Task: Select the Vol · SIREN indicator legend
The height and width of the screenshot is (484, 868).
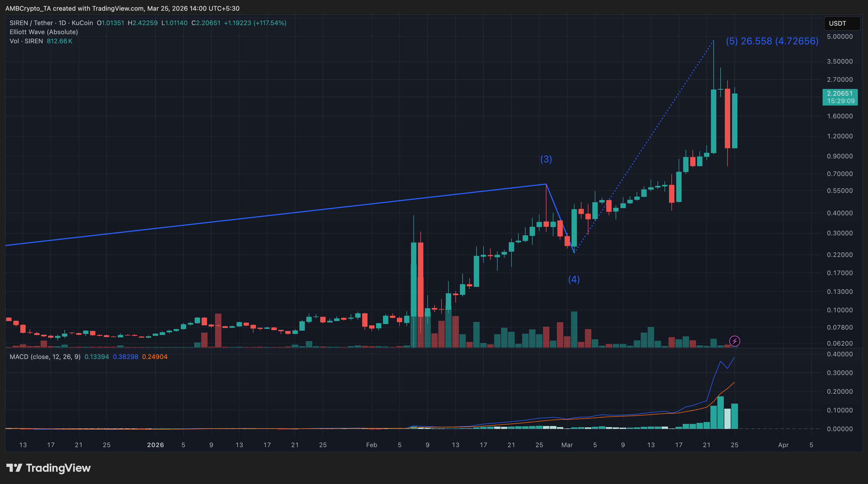Action: tap(26, 41)
